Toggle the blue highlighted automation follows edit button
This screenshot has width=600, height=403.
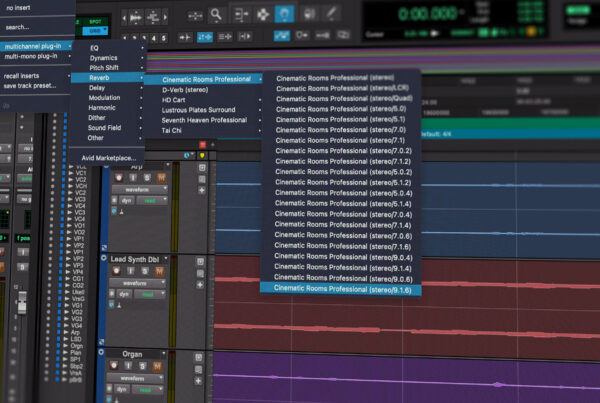(282, 36)
